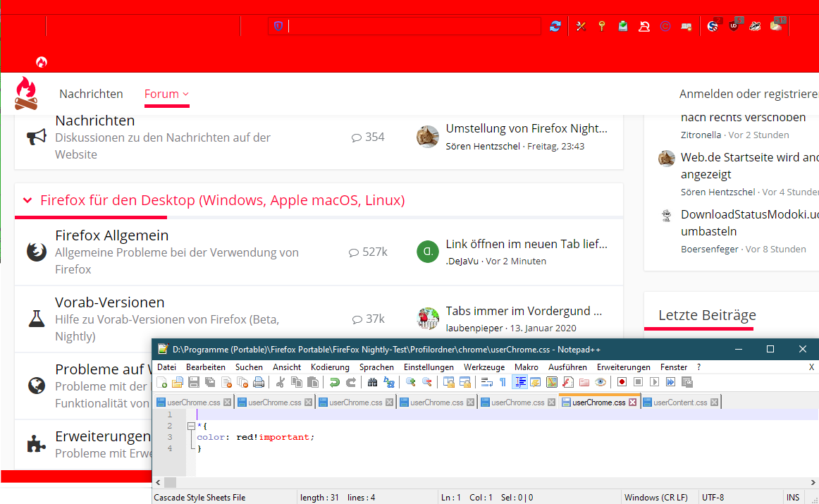
Task: Collapse the Firefox für den Desktop section
Action: (27, 200)
